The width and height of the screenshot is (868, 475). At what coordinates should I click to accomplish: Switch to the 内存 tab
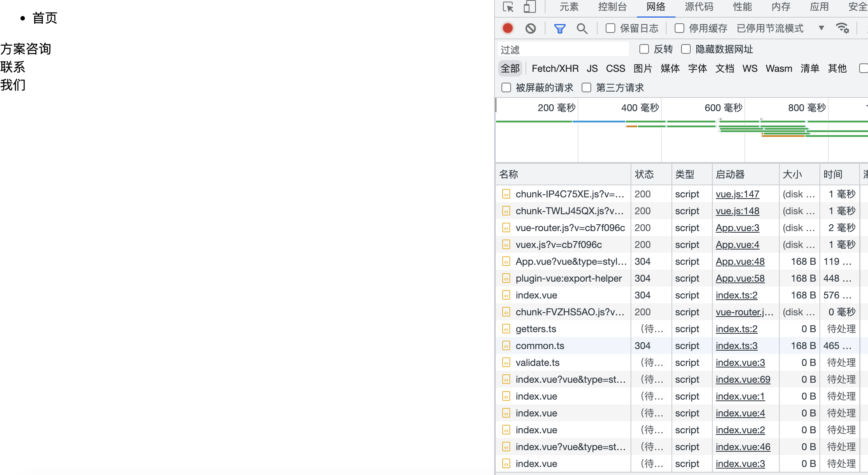[781, 7]
